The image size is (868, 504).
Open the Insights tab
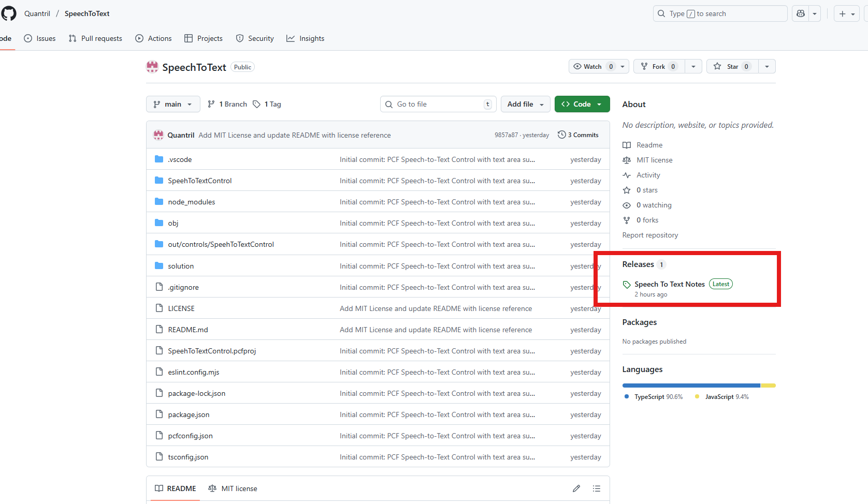[x=306, y=38]
